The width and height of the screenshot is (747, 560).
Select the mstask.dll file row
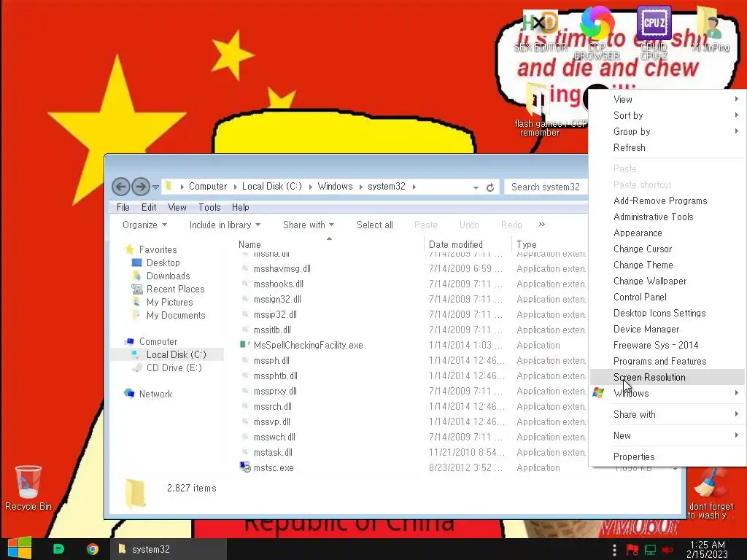(412, 452)
